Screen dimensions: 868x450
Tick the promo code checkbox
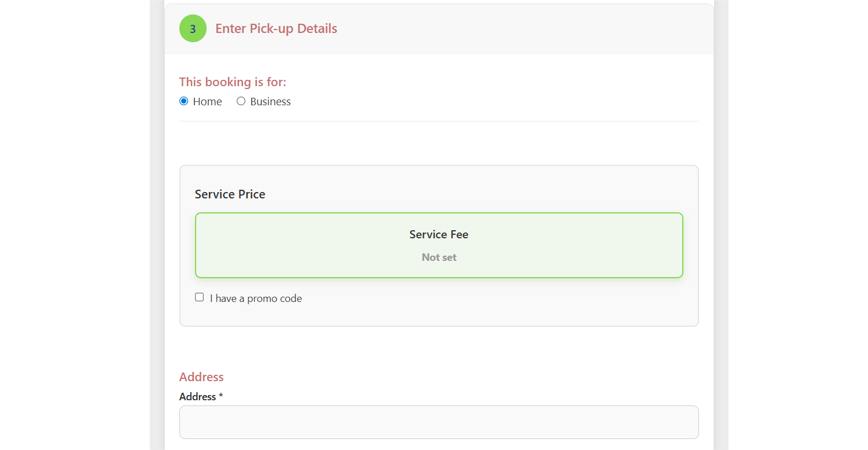click(200, 297)
